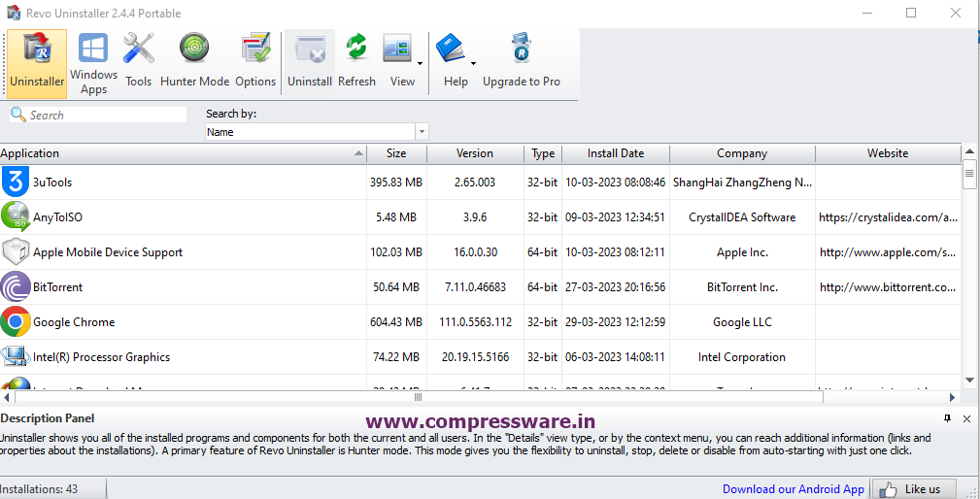Viewport: 980px width, 499px height.
Task: Select the BitTorrent icon
Action: (x=16, y=287)
